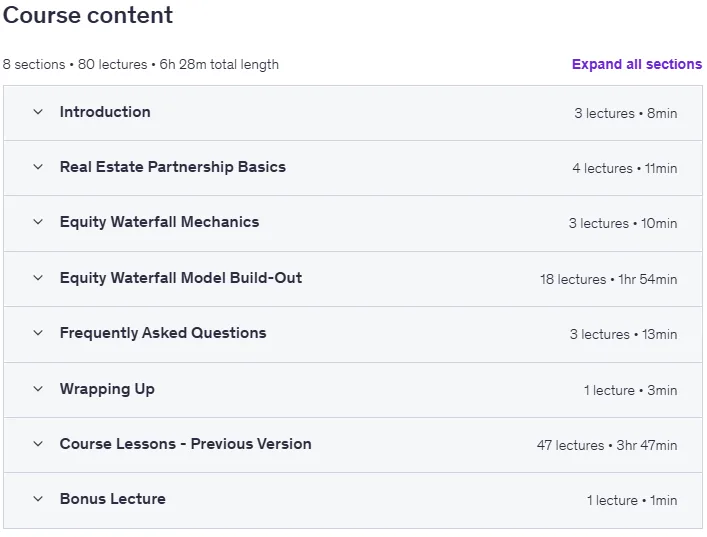
Task: Click Expand all sections link
Action: tap(637, 64)
